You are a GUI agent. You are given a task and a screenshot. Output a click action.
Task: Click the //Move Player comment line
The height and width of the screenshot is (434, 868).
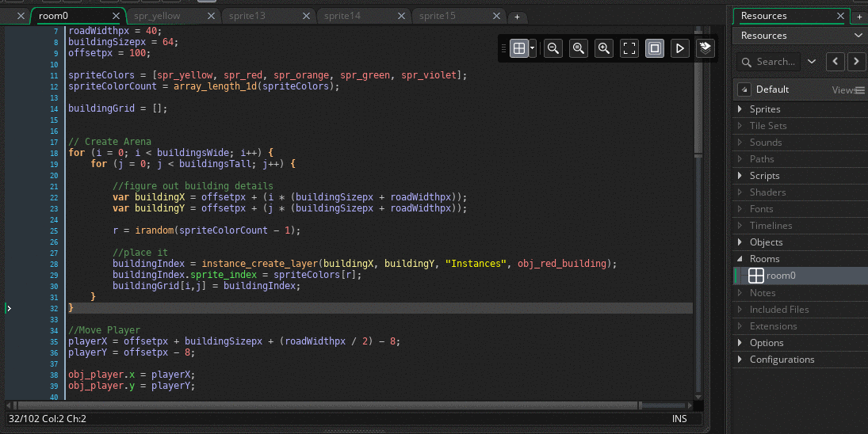[104, 330]
